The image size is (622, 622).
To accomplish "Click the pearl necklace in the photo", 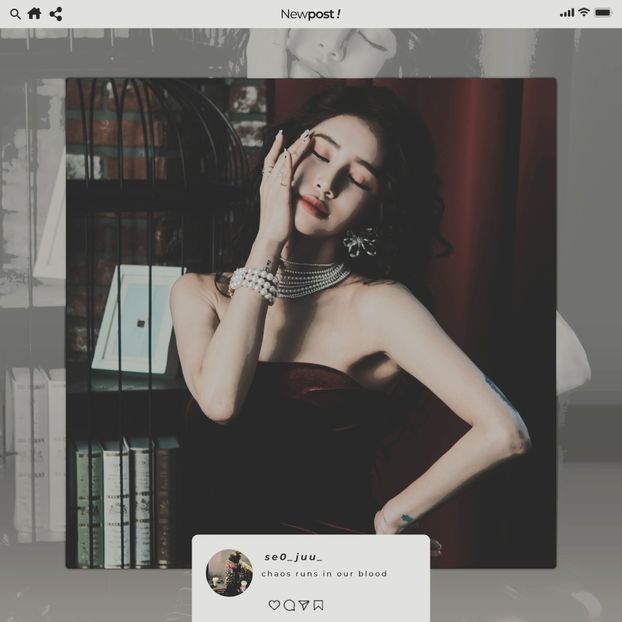I will (312, 277).
